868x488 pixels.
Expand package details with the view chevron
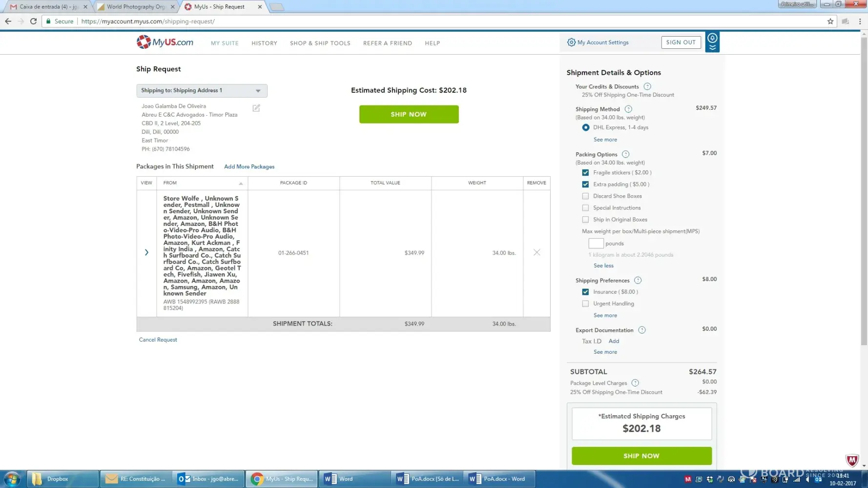[x=146, y=252]
